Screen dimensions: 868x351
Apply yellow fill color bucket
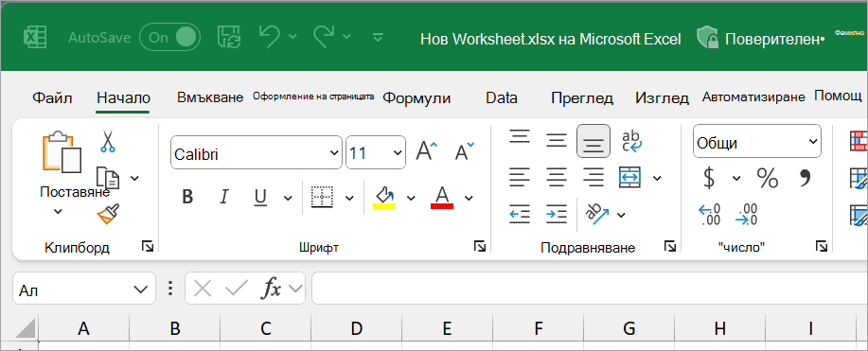(384, 197)
